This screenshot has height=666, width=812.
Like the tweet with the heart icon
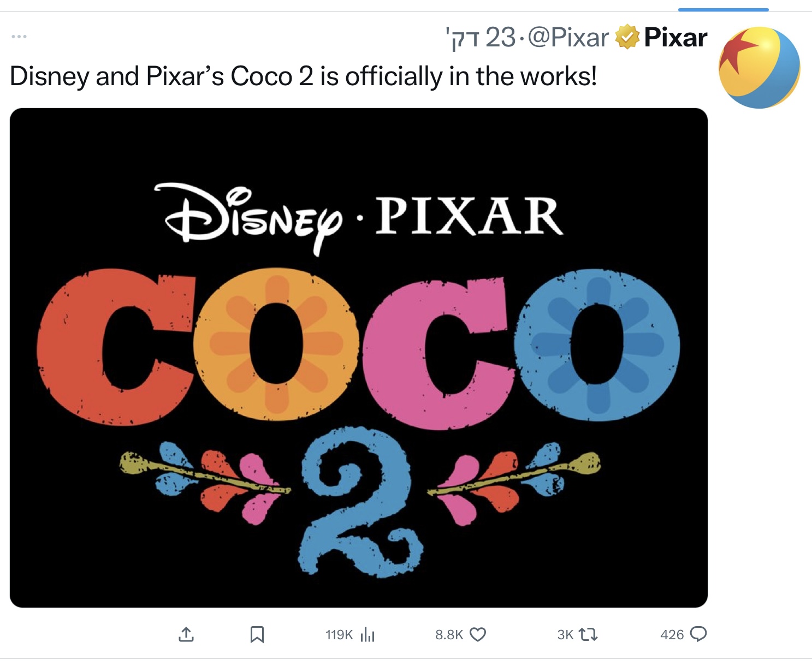tap(478, 634)
